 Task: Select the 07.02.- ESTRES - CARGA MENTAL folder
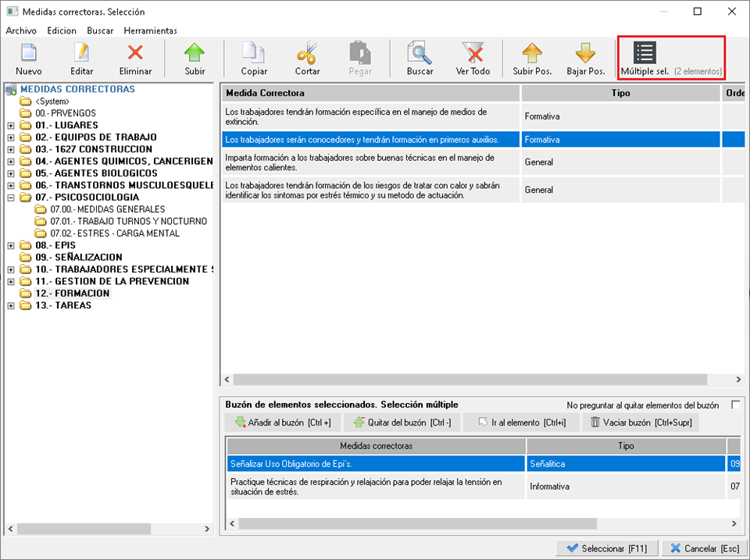tap(114, 234)
